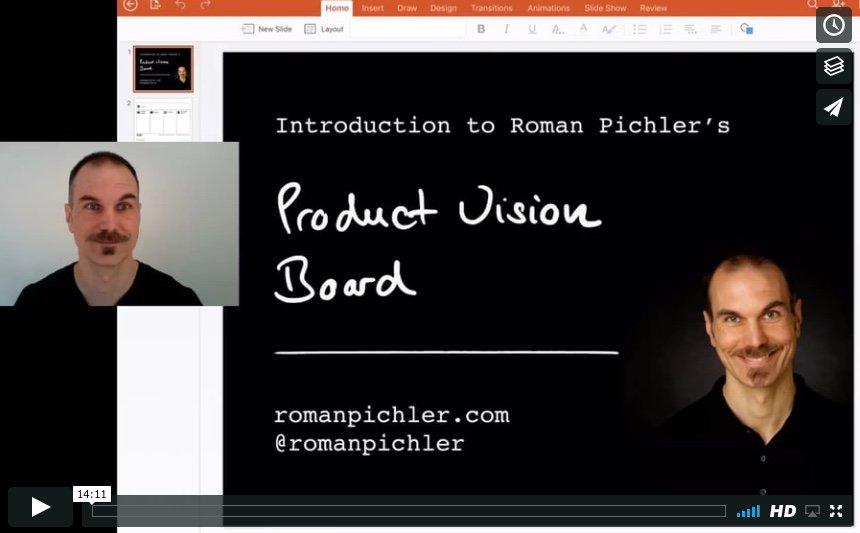Open the Insert tab
Screen dimensions: 860x533
click(372, 8)
